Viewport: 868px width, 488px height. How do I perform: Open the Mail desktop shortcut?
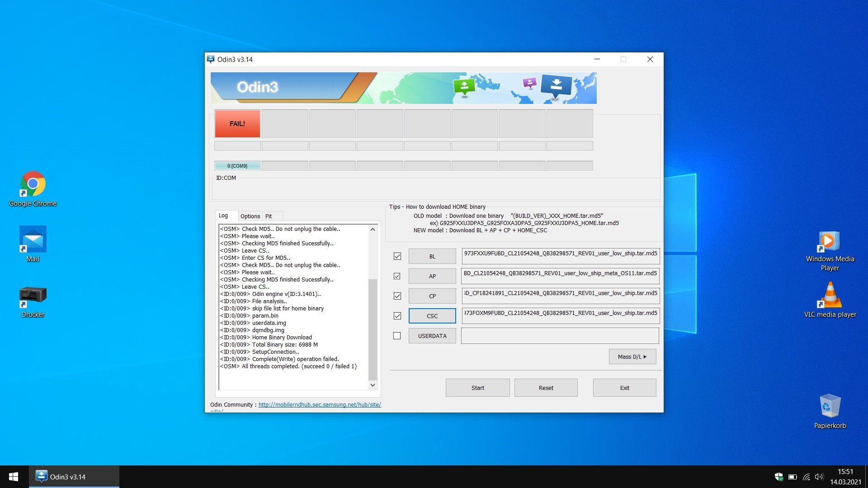(x=33, y=244)
